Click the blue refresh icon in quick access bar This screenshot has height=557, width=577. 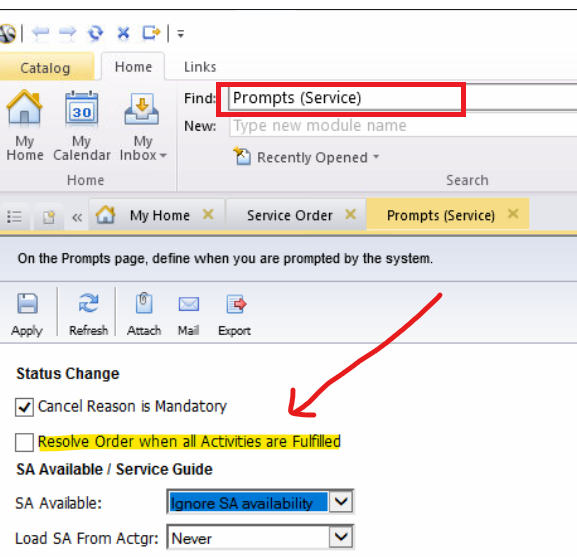[95, 33]
